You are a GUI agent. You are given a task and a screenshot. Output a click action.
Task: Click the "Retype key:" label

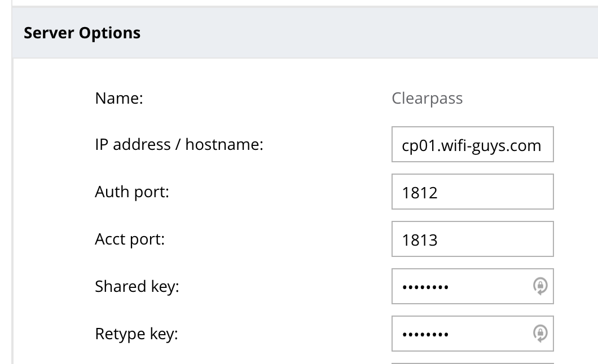tap(136, 334)
